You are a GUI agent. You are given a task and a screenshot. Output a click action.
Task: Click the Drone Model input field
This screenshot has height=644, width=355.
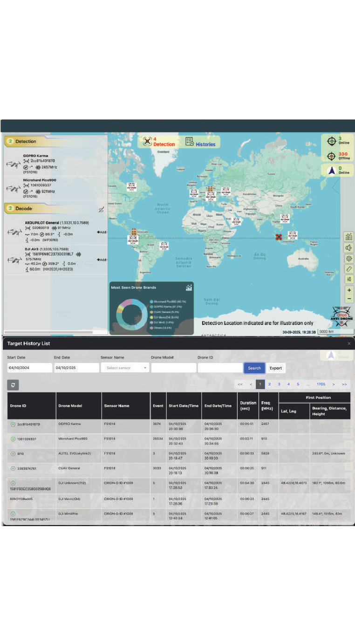[x=173, y=368]
